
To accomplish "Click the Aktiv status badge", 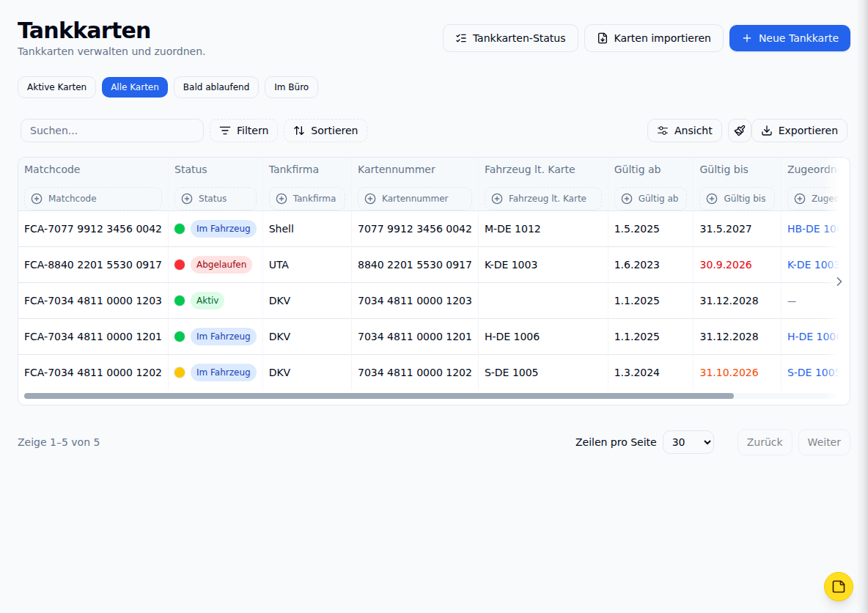I will pyautogui.click(x=207, y=301).
